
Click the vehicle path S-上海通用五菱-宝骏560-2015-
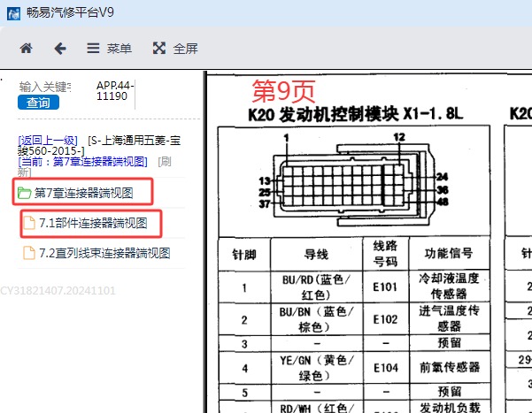pos(99,145)
